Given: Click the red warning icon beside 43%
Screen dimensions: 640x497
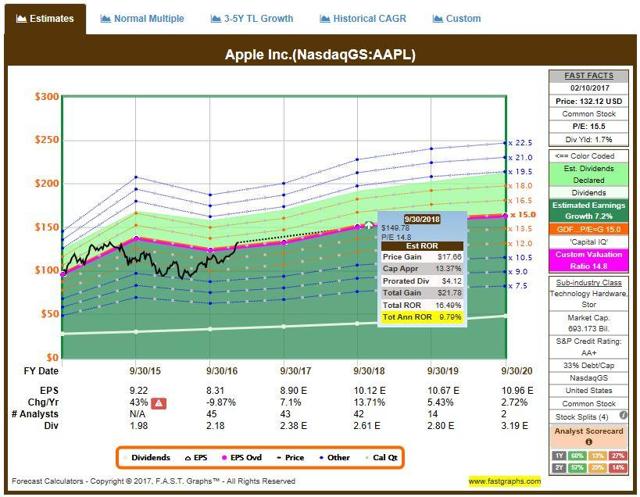Looking at the screenshot, I should click(x=158, y=404).
